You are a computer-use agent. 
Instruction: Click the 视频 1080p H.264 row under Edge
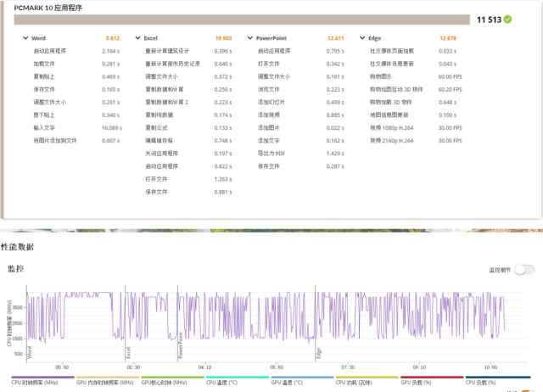[416, 128]
